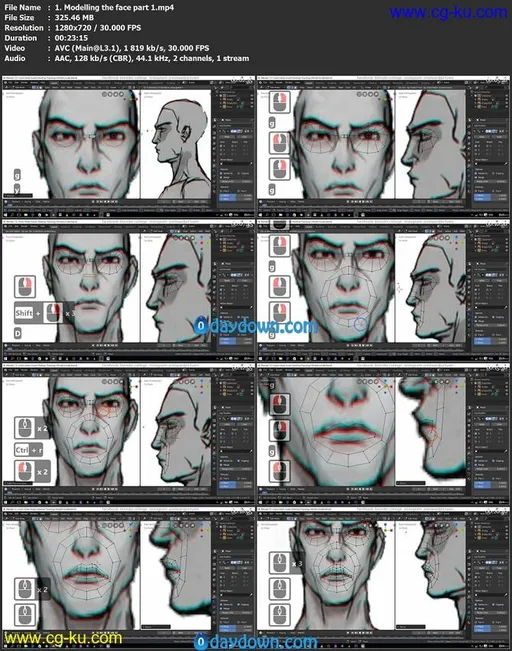Adjust upper blue offset slider in second thumbnail's properties
The width and height of the screenshot is (512, 651).
[491, 195]
